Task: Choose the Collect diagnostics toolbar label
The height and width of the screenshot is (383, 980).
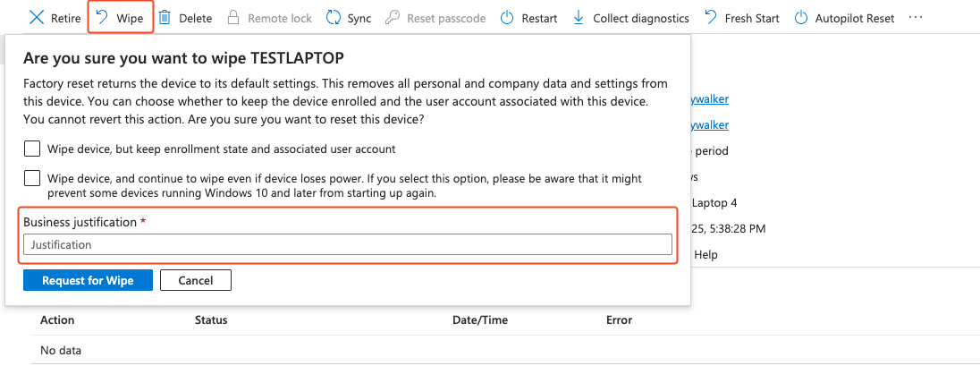Action: pos(640,18)
